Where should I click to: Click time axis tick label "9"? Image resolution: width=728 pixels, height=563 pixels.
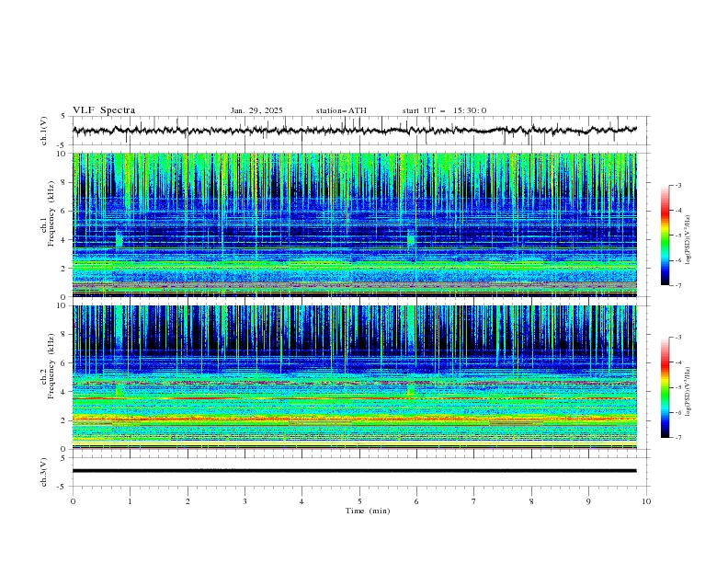588,501
